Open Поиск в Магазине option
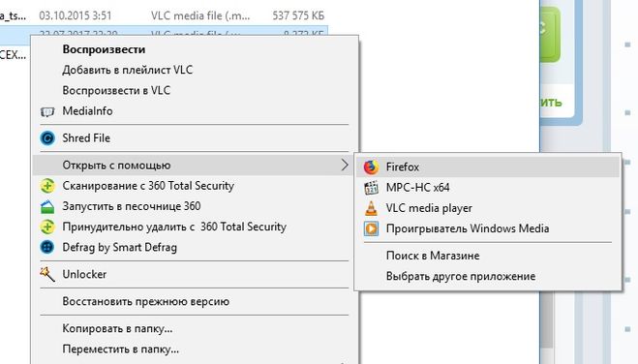This screenshot has height=364, width=638. (x=433, y=256)
